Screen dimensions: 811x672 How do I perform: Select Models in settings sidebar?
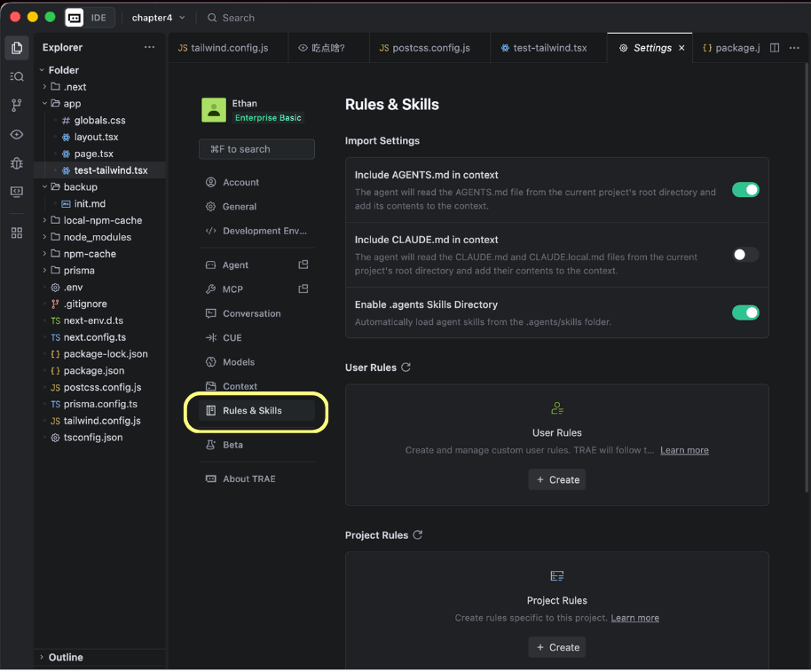click(239, 362)
